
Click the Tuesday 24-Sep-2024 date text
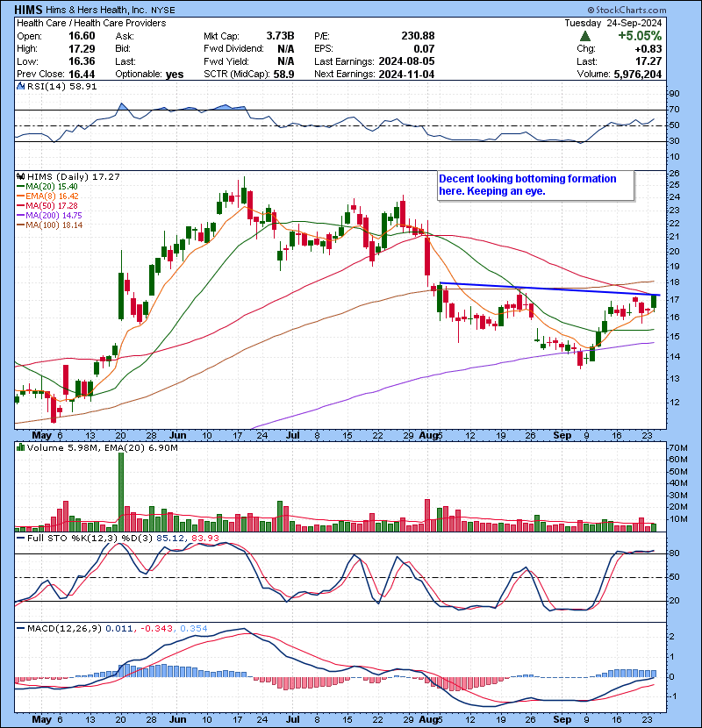pos(613,23)
